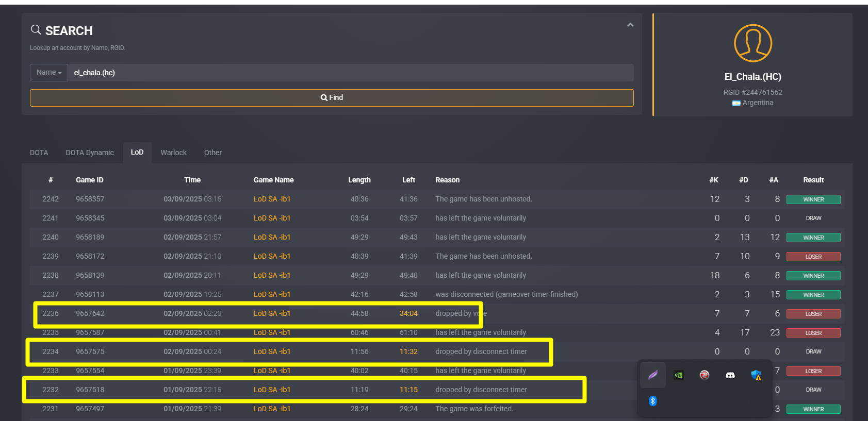This screenshot has height=421, width=868.
Task: Click the Game ID column header
Action: [x=90, y=180]
